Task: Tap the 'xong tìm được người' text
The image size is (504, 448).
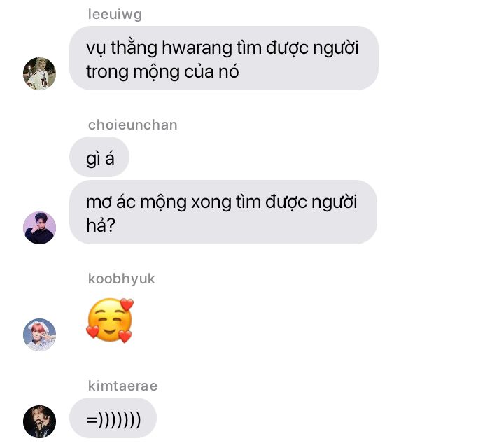Action: pyautogui.click(x=274, y=202)
